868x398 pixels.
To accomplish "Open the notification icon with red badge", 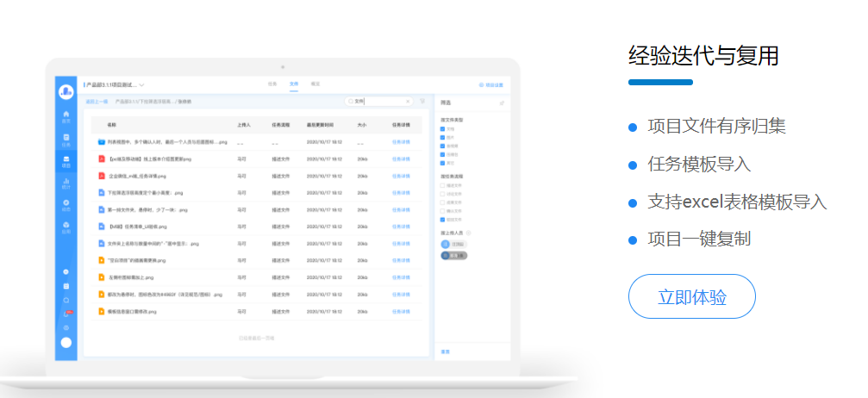I will tap(67, 314).
